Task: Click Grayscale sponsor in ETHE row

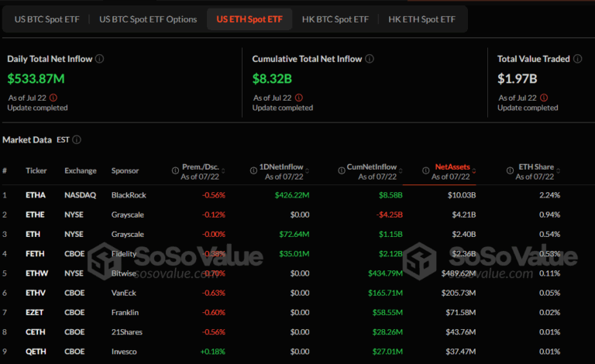Action: tap(128, 215)
